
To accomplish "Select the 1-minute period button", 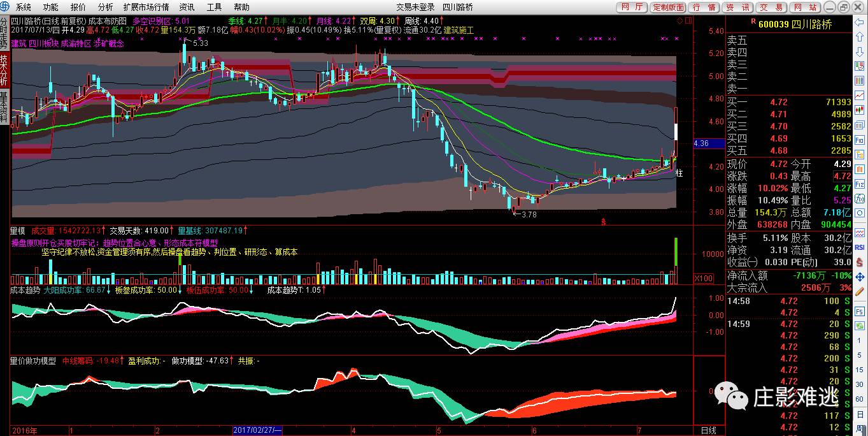I will (859, 340).
